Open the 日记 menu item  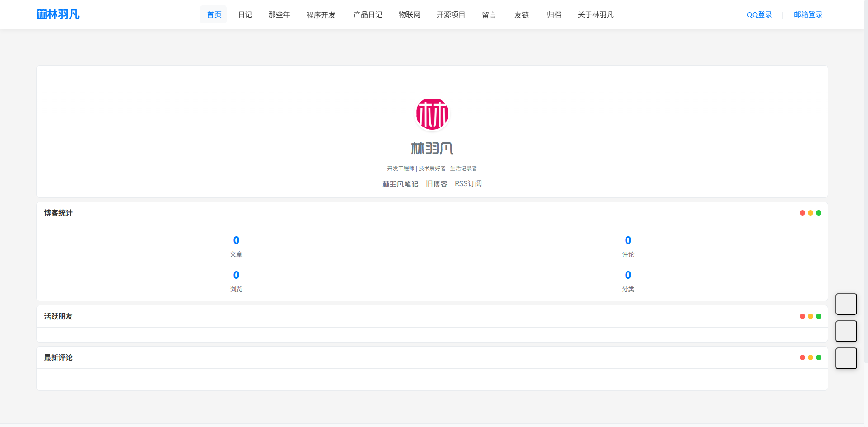click(x=245, y=14)
